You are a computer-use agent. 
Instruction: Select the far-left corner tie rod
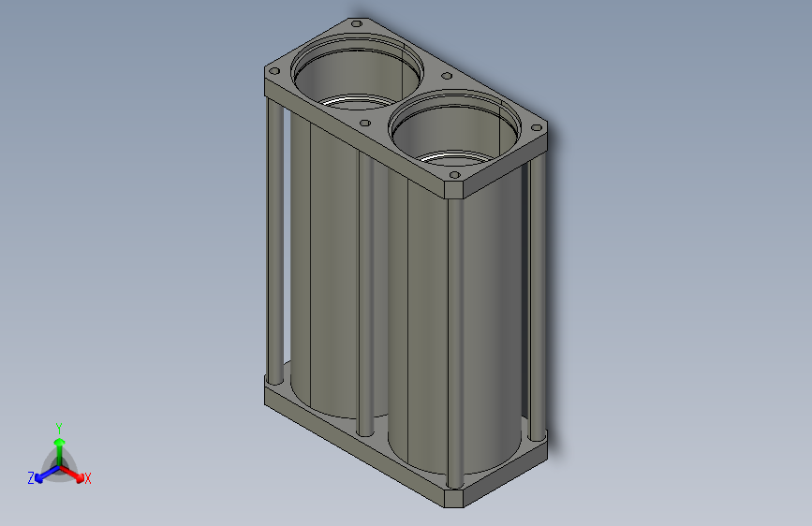[275, 241]
